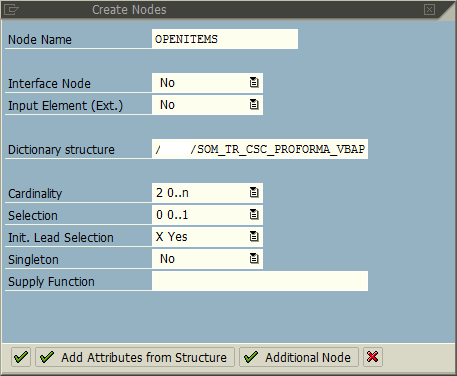Click the Dictionary structure label
Screen dimensions: 457x376
click(61, 150)
